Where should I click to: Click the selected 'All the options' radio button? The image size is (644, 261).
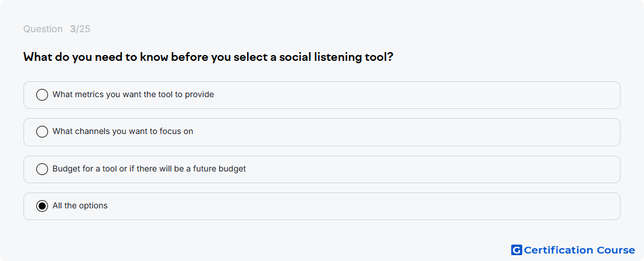42,206
